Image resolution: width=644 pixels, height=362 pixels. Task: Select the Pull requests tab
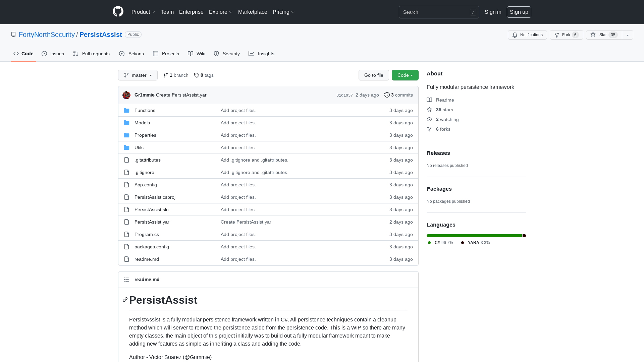pos(91,54)
